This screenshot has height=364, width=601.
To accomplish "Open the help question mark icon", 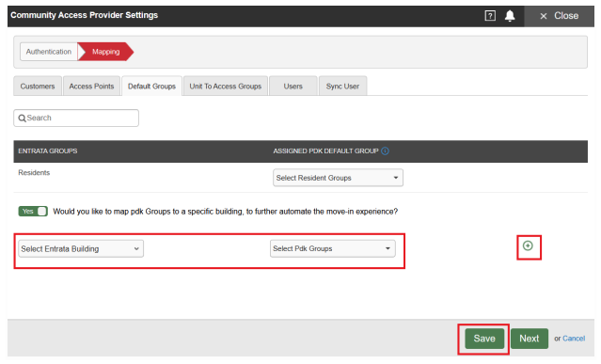I will pyautogui.click(x=490, y=16).
